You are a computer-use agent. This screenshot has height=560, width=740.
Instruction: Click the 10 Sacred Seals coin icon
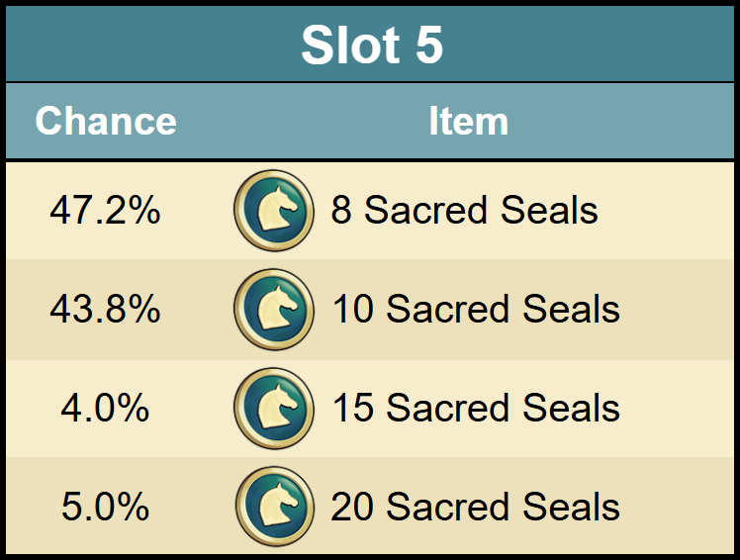click(274, 310)
